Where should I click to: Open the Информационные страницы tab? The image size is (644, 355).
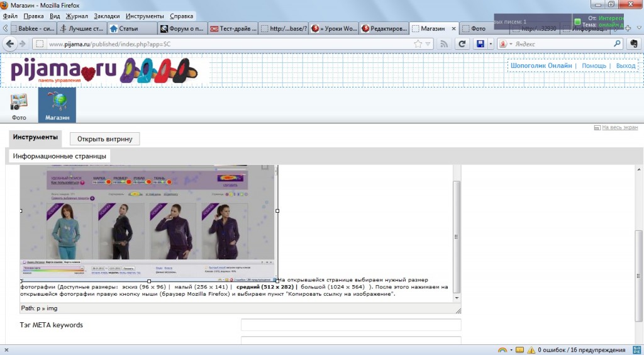(x=60, y=156)
